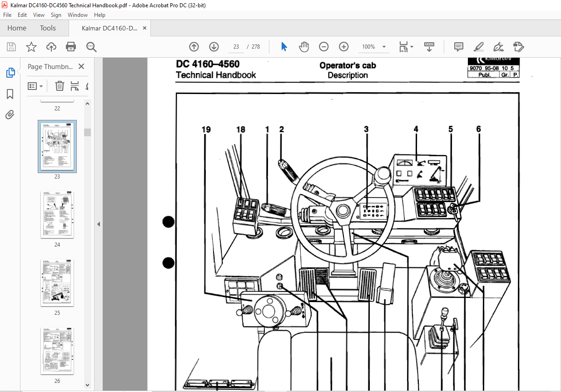Image resolution: width=561 pixels, height=392 pixels.
Task: Select the page 24 thumbnail
Action: [x=57, y=215]
